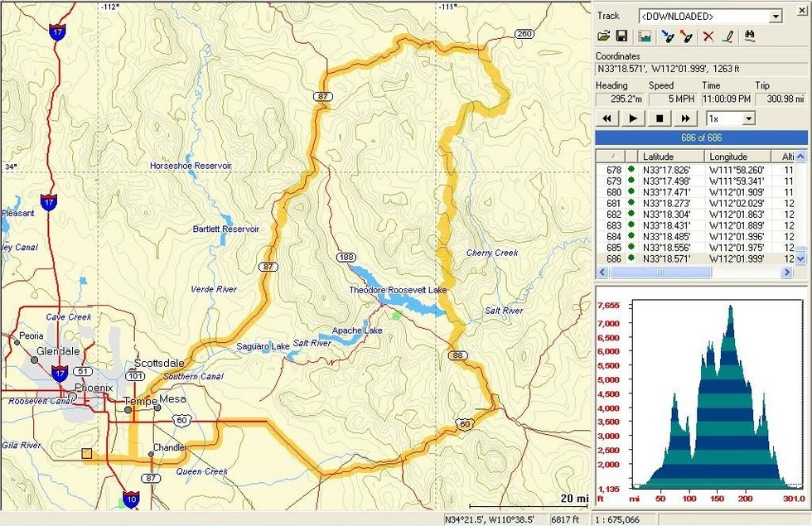This screenshot has height=526, width=812.
Task: Click the I-10 interstate shield
Action: click(x=131, y=499)
